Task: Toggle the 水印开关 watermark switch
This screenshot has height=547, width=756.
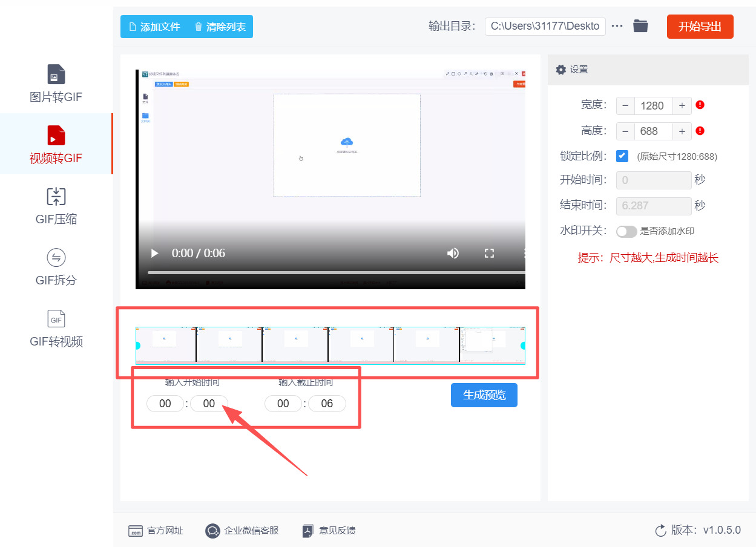Action: [626, 231]
